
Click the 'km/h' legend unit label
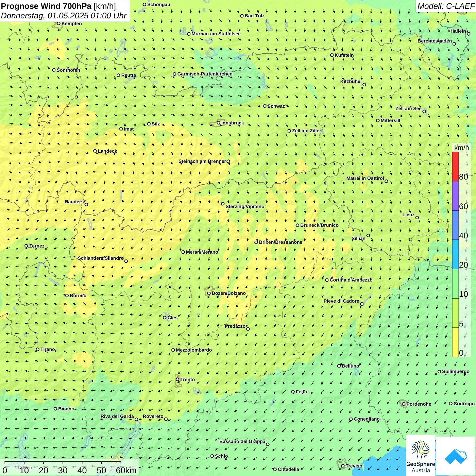tap(461, 148)
